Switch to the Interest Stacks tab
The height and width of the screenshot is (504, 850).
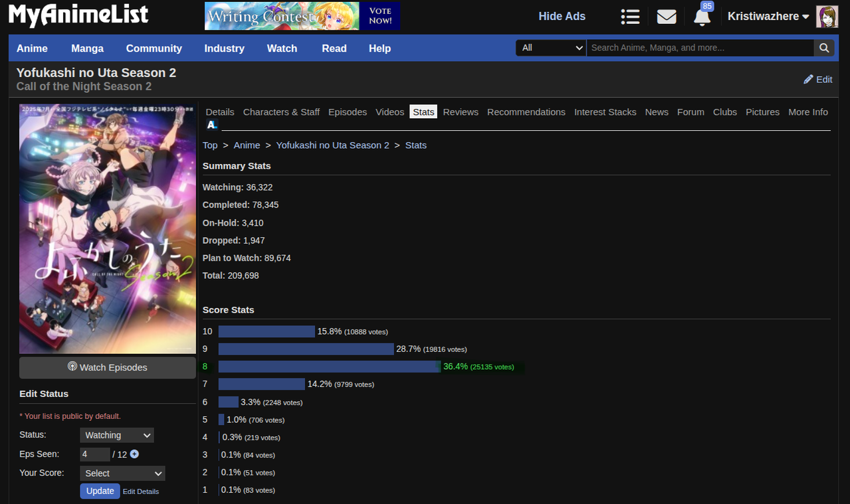pos(605,112)
